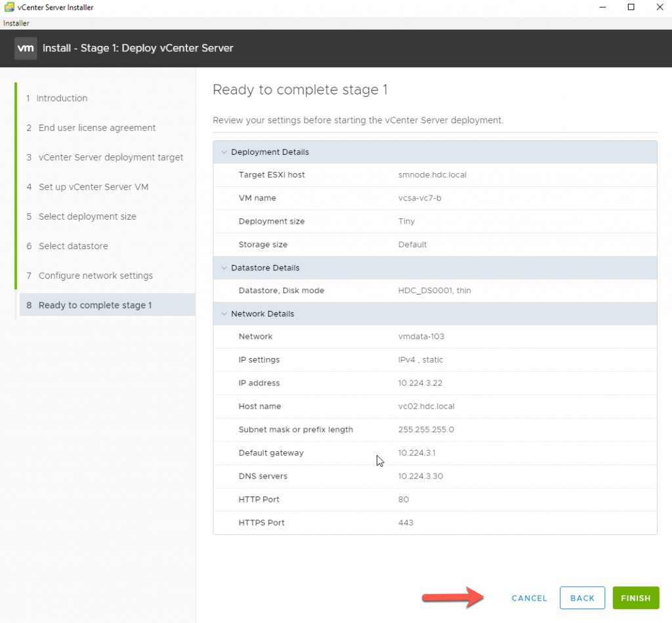Image resolution: width=672 pixels, height=623 pixels.
Task: Click the Network row label
Action: coord(255,336)
